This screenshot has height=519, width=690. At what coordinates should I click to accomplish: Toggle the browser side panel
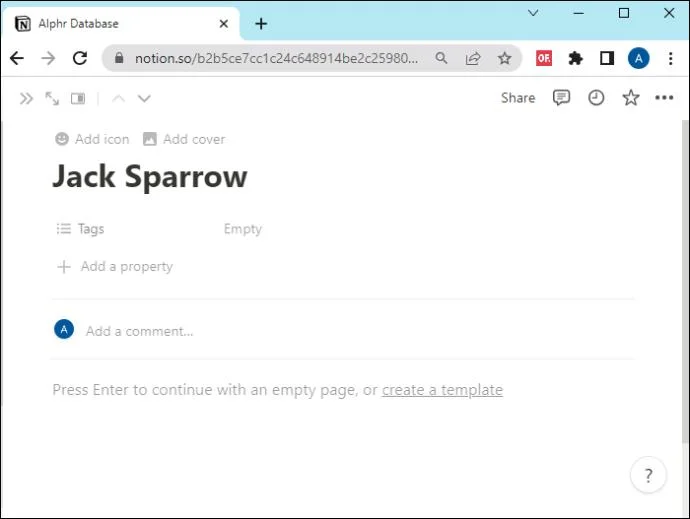point(607,58)
